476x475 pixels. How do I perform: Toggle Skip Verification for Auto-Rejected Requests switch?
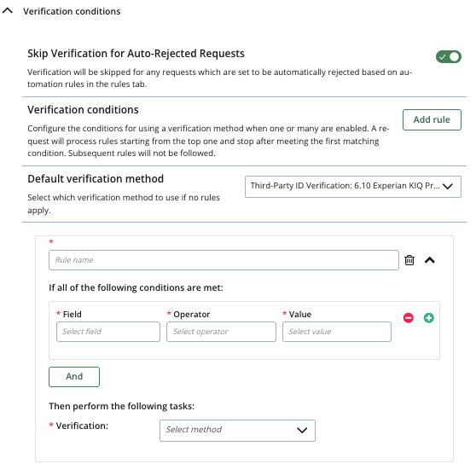pos(449,57)
